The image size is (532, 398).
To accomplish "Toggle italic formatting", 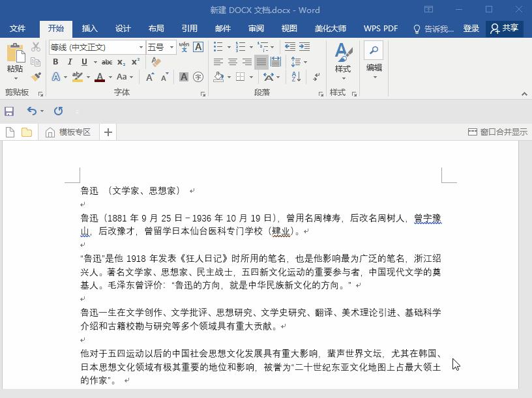I will [70, 61].
